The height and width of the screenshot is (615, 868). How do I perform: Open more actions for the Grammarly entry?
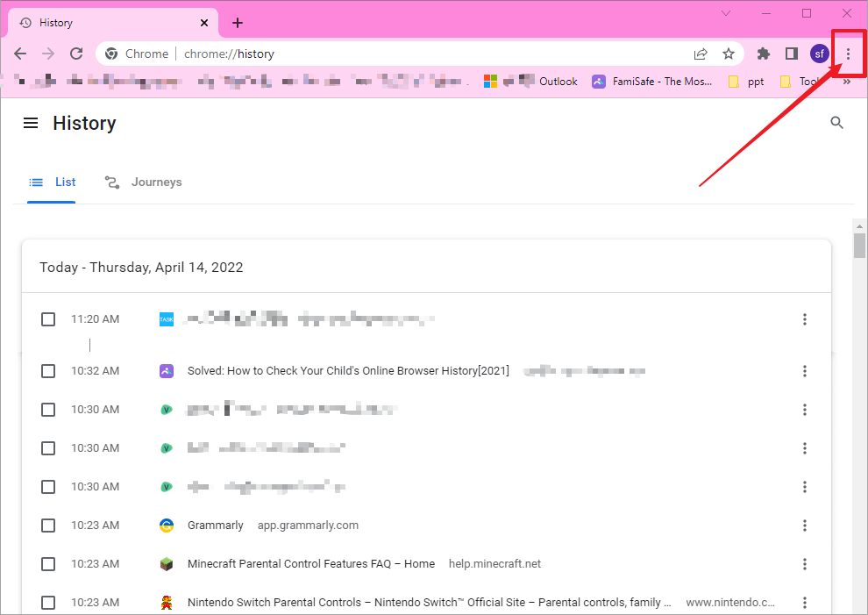click(x=804, y=526)
